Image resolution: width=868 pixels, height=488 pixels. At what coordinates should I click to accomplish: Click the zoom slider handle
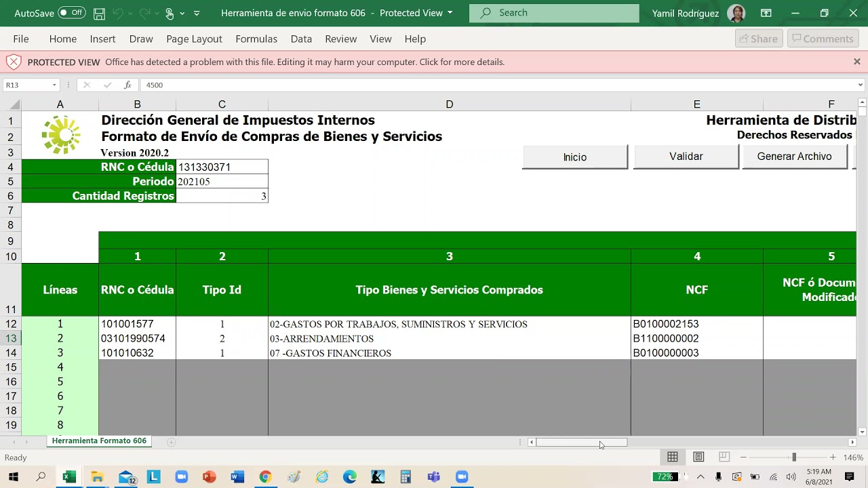[x=794, y=457]
